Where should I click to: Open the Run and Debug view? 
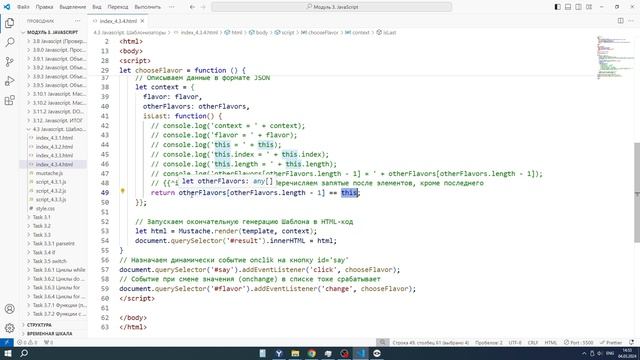click(x=9, y=81)
